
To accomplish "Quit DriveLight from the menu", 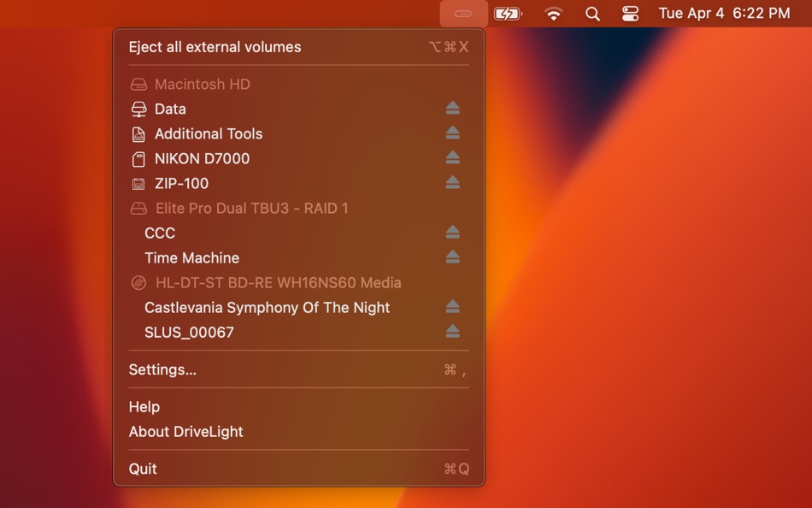I will click(x=299, y=470).
